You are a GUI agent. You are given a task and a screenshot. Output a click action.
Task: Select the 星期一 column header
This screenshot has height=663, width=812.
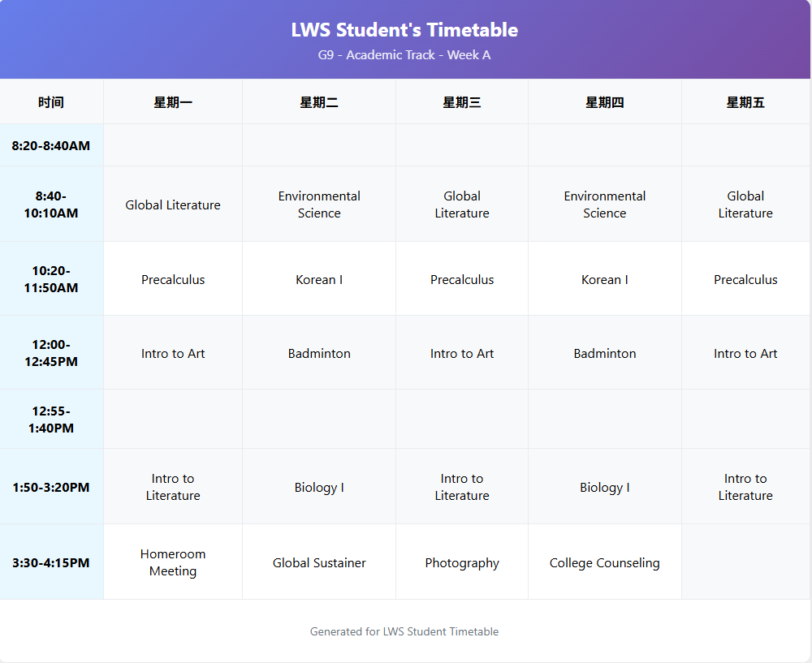point(173,101)
